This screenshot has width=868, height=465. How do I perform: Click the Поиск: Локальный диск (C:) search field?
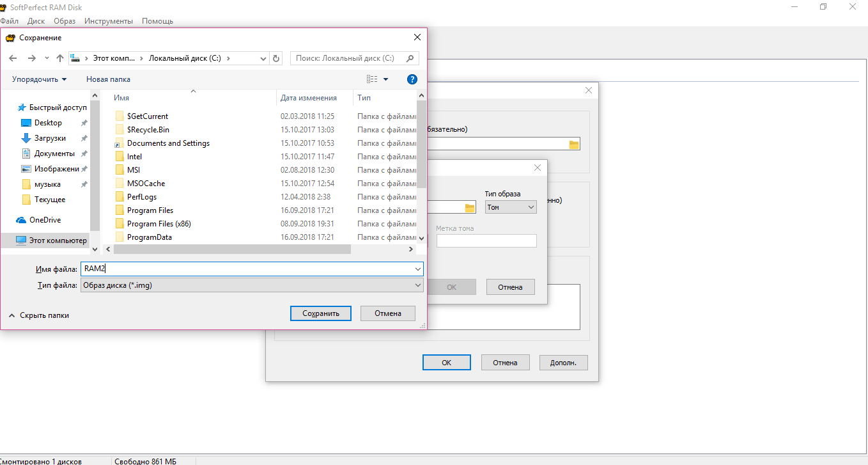coord(354,58)
